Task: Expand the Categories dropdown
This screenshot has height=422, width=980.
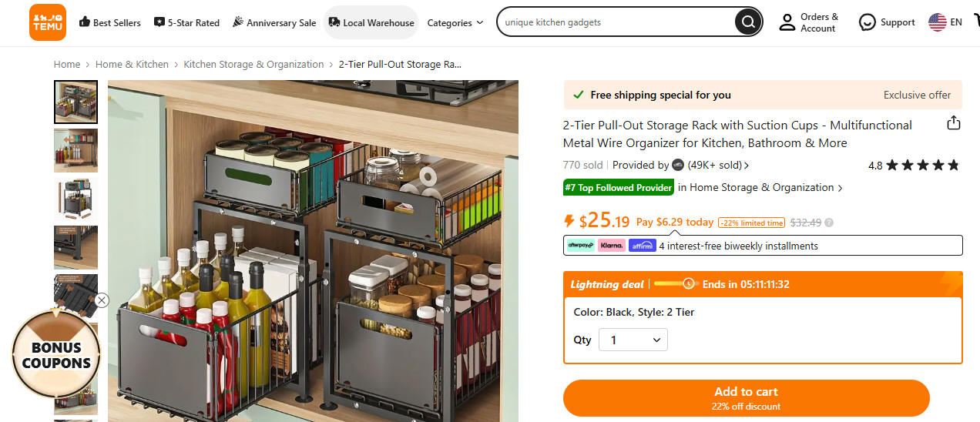Action: pyautogui.click(x=455, y=22)
